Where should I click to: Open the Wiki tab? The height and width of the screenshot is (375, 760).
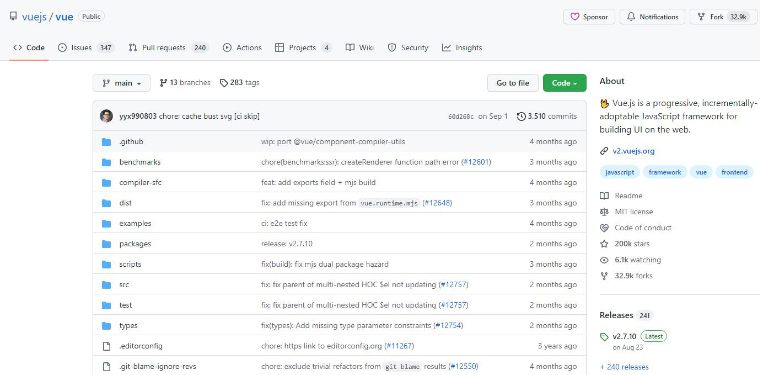(x=360, y=48)
